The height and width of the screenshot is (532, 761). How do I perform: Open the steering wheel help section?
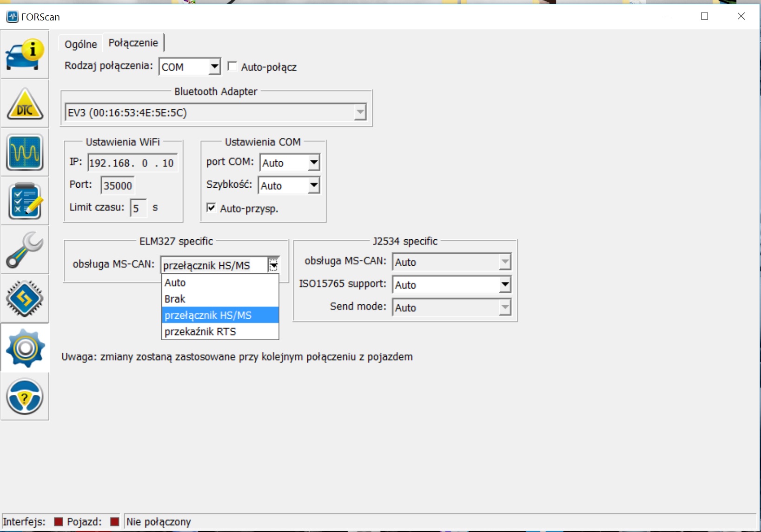pyautogui.click(x=25, y=396)
